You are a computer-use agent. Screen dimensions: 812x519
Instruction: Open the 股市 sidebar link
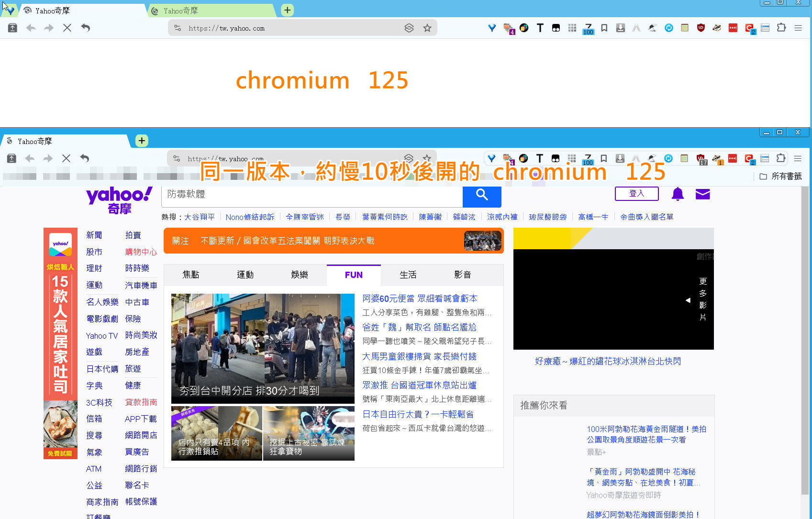click(x=94, y=252)
